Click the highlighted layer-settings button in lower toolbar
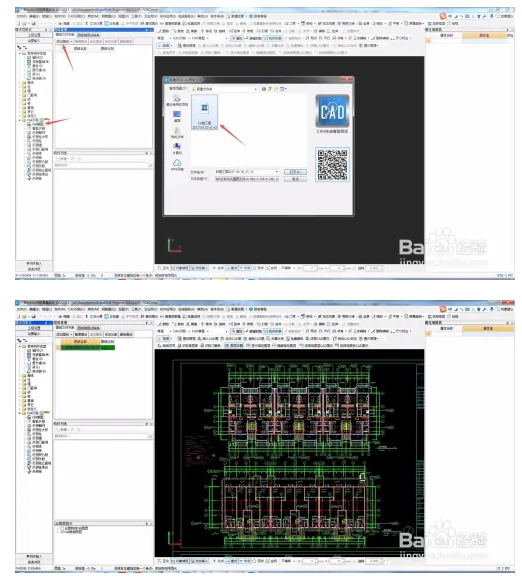 234,346
